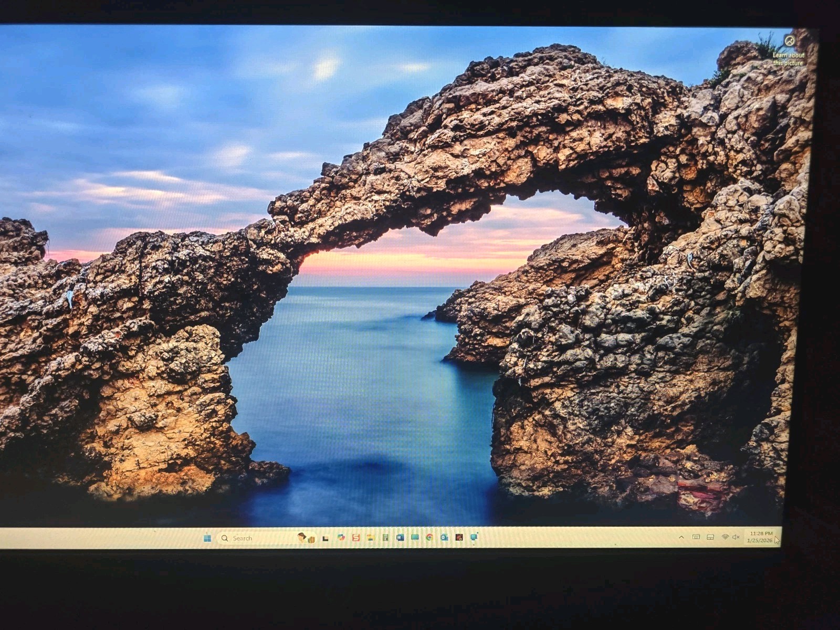Open File Explorer from the taskbar

coord(371,538)
